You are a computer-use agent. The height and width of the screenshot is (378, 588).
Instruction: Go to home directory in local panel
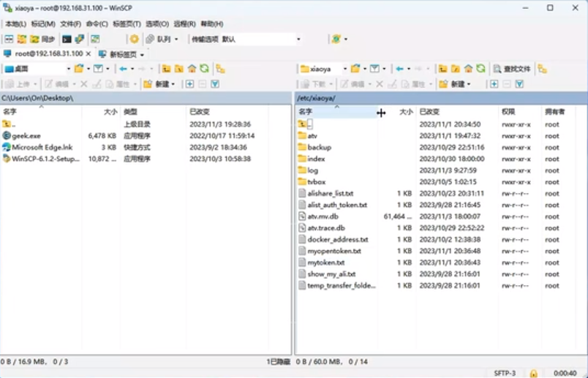[192, 69]
